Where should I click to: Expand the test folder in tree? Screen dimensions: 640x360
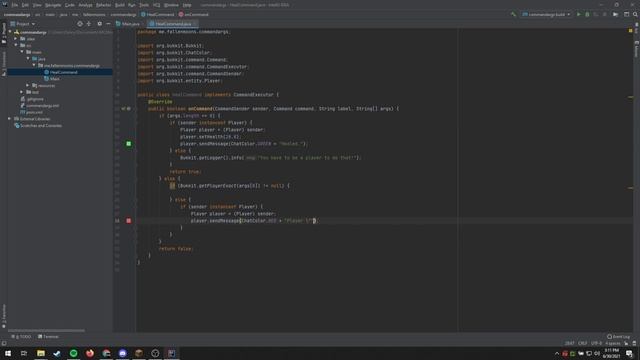click(x=22, y=92)
